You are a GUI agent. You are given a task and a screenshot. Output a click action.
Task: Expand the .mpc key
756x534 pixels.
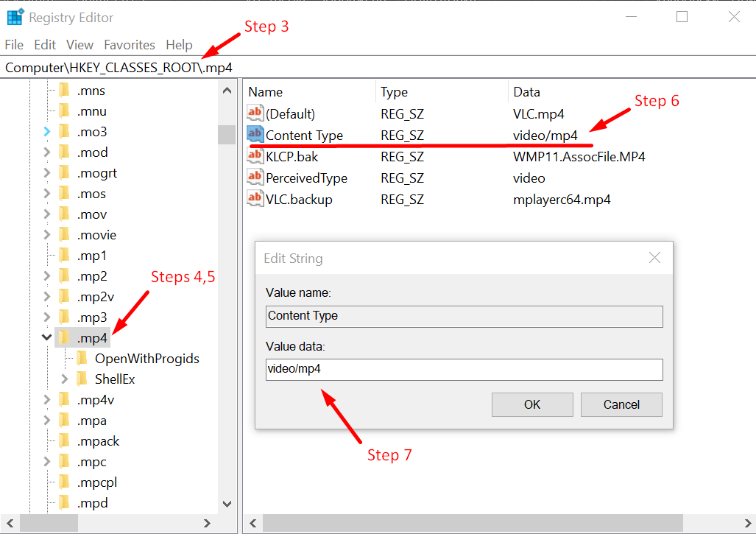coord(47,462)
